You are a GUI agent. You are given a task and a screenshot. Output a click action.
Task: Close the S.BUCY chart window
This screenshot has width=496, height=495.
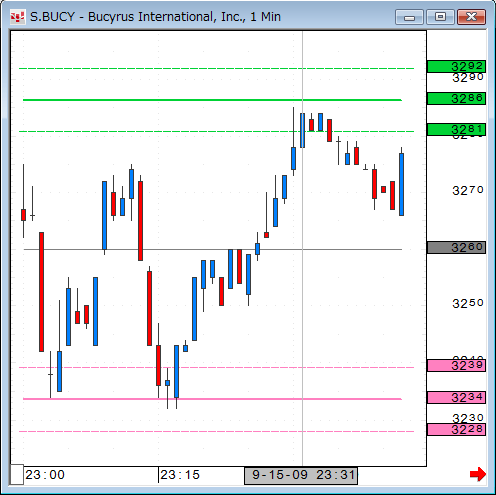[x=471, y=17]
